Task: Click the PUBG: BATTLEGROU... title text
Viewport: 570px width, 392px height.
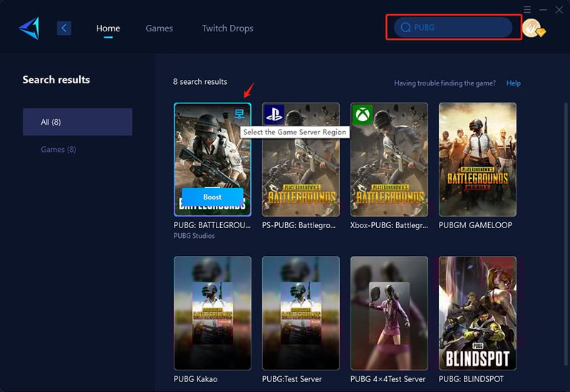Action: click(x=212, y=225)
